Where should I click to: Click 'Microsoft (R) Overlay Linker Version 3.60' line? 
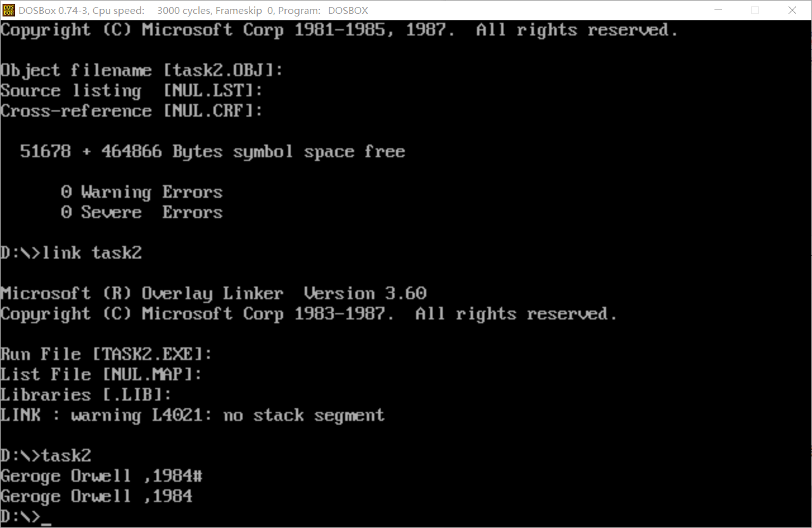tap(213, 293)
